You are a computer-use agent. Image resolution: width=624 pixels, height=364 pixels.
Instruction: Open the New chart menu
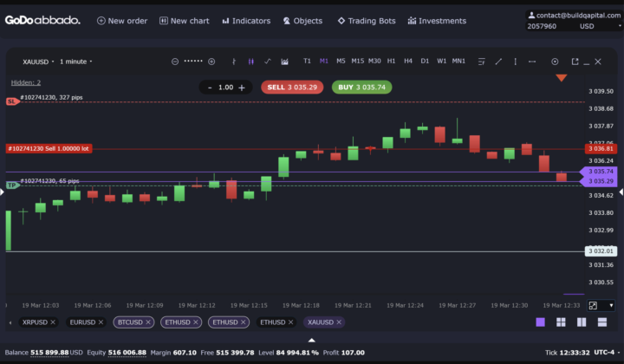pyautogui.click(x=185, y=21)
